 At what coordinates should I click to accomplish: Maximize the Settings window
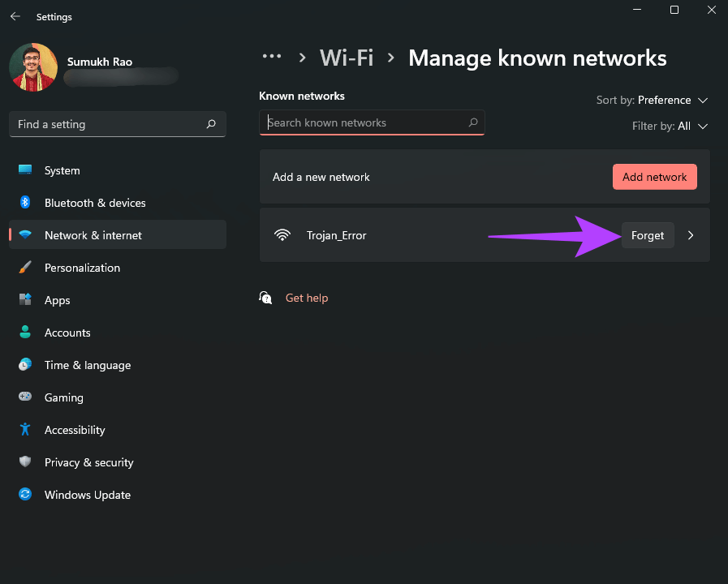674,10
